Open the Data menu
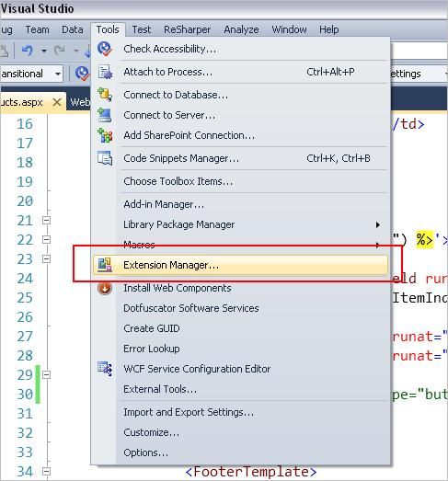 coord(73,29)
